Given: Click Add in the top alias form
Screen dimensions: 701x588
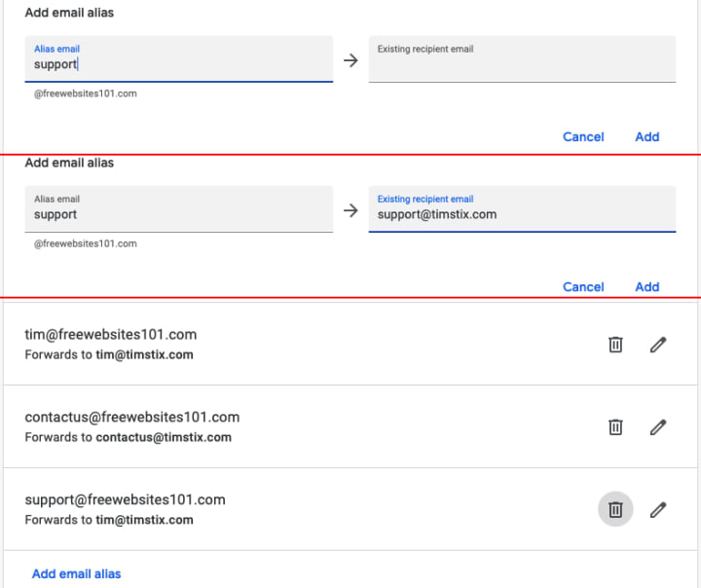Looking at the screenshot, I should tap(647, 137).
